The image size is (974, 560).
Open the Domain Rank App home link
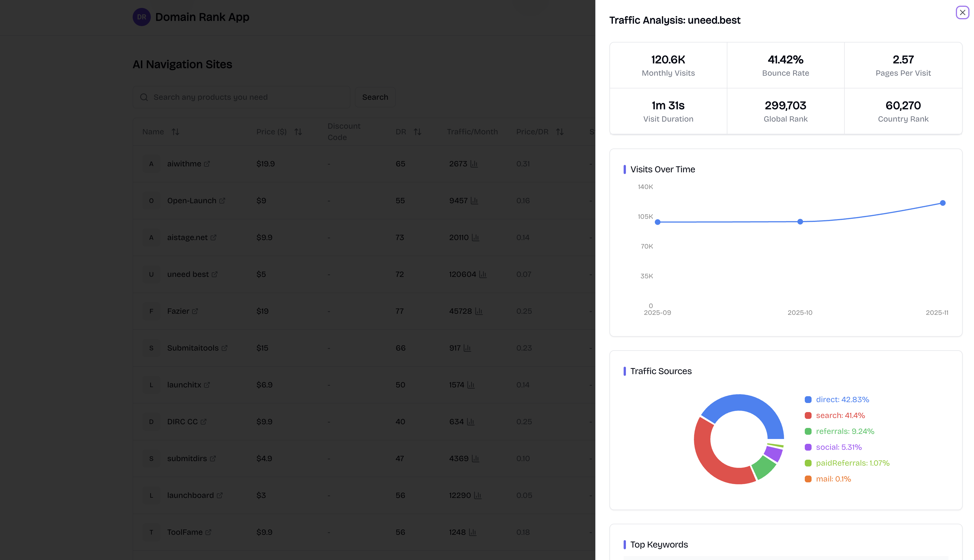[x=202, y=17]
